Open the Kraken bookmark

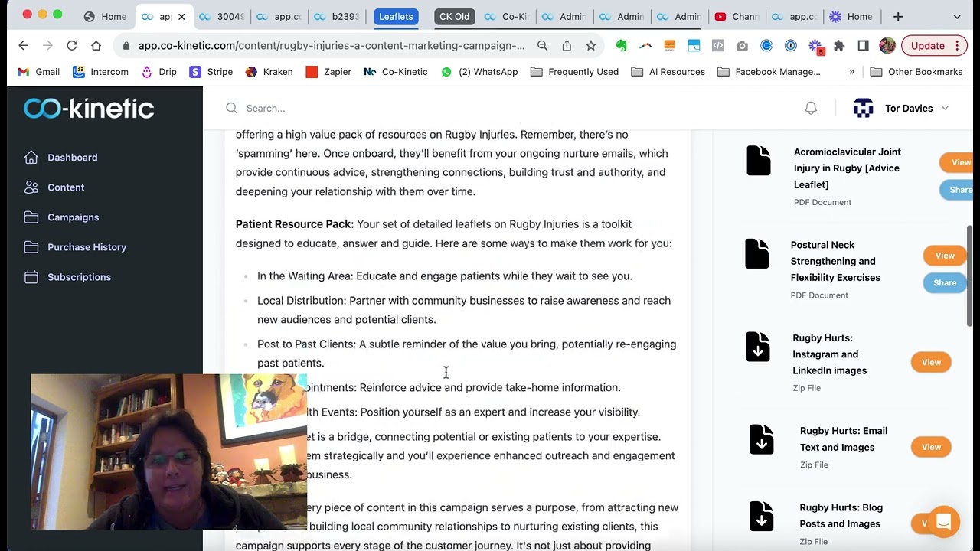[269, 72]
